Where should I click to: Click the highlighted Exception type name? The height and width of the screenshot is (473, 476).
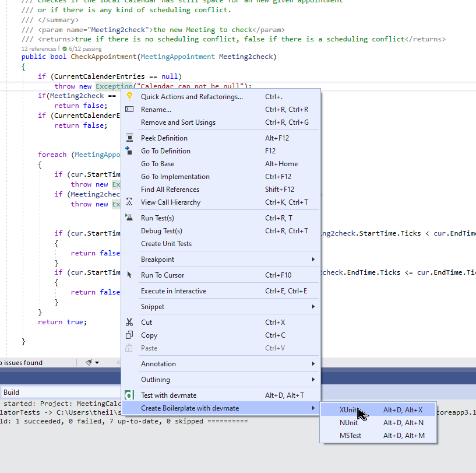click(114, 86)
